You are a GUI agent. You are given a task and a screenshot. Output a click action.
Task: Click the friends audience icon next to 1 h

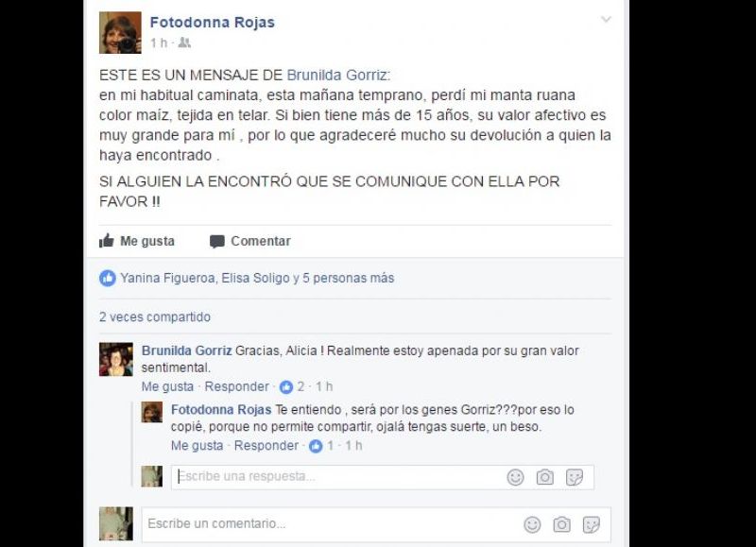(184, 43)
